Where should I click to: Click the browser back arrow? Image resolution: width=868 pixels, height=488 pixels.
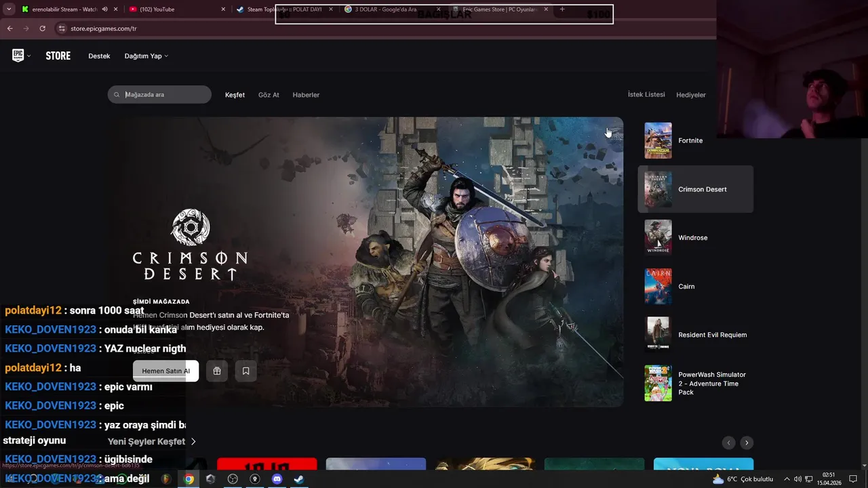point(9,28)
